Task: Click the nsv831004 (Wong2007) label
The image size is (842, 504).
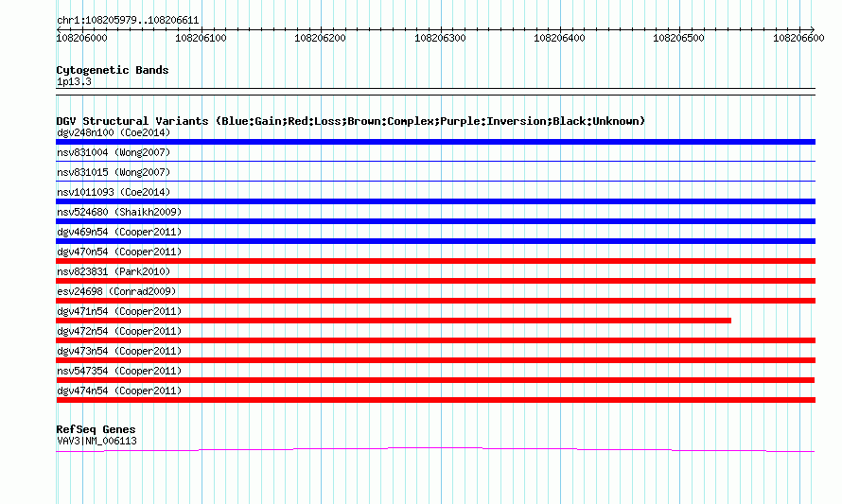Action: 114,152
